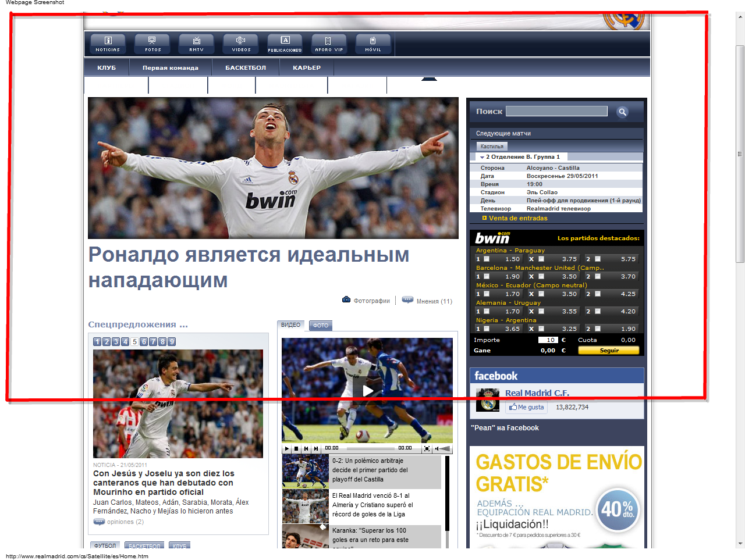Screen dimensions: 745x560
Task: Open the Venta de entradas link
Action: point(518,218)
